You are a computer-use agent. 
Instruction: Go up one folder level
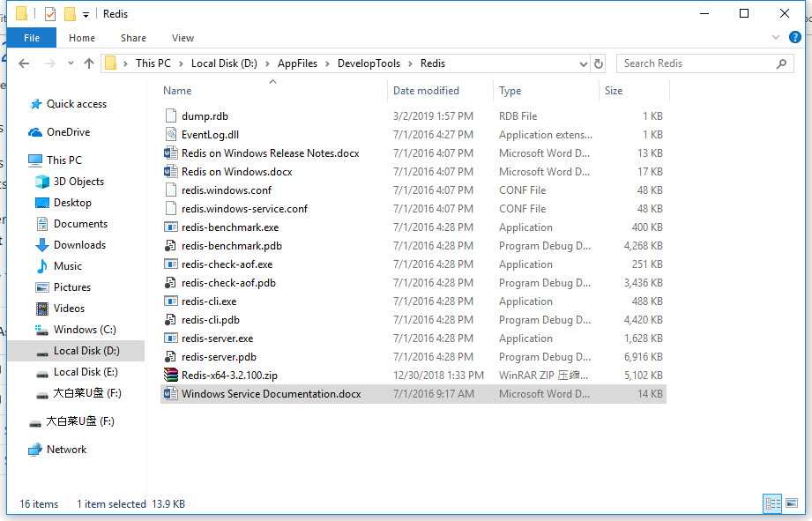[89, 63]
